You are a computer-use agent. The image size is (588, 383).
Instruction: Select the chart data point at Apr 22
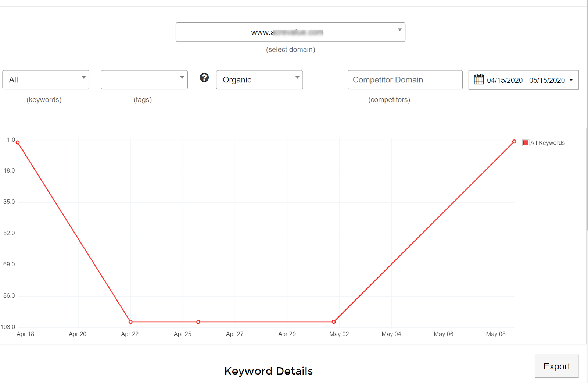pos(130,322)
